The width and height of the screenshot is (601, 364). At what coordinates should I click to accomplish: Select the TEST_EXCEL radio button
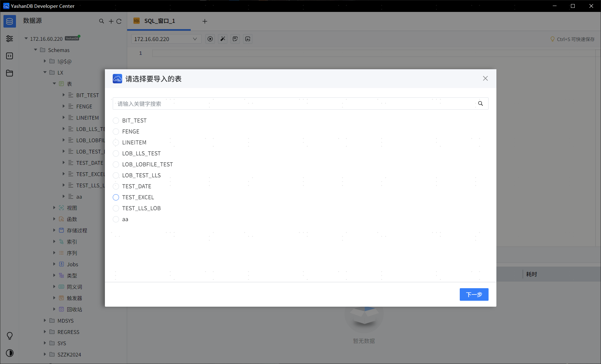pos(116,197)
